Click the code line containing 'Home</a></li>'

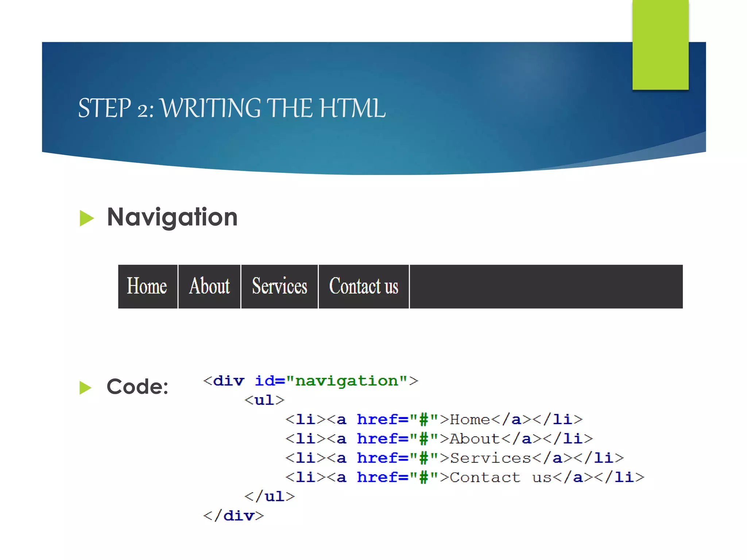[x=434, y=420]
